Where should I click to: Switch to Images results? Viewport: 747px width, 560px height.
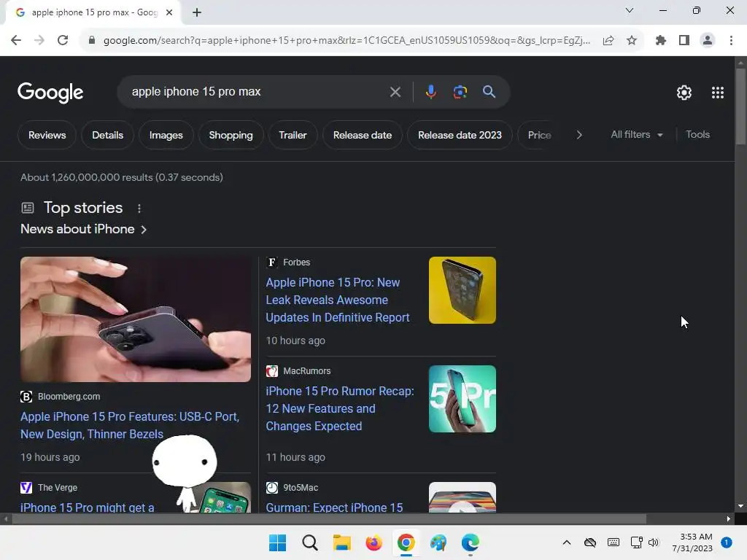click(x=166, y=135)
